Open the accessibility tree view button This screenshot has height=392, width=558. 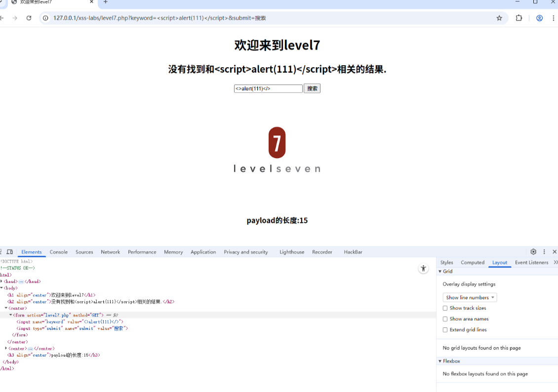pos(424,269)
